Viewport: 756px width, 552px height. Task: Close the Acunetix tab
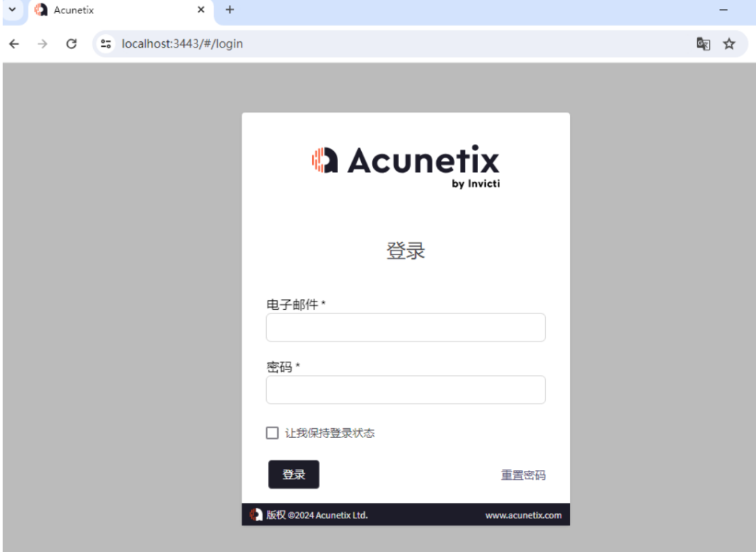pyautogui.click(x=201, y=10)
